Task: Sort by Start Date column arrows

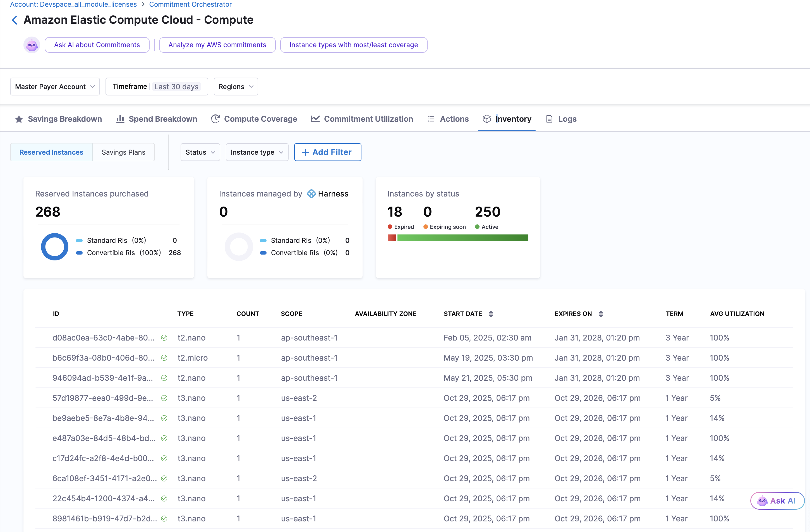Action: tap(491, 314)
